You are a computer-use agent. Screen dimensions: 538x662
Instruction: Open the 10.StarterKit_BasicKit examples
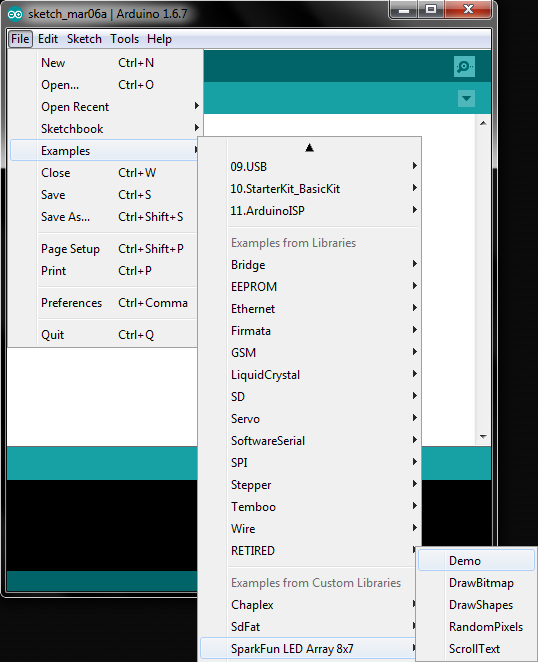324,189
